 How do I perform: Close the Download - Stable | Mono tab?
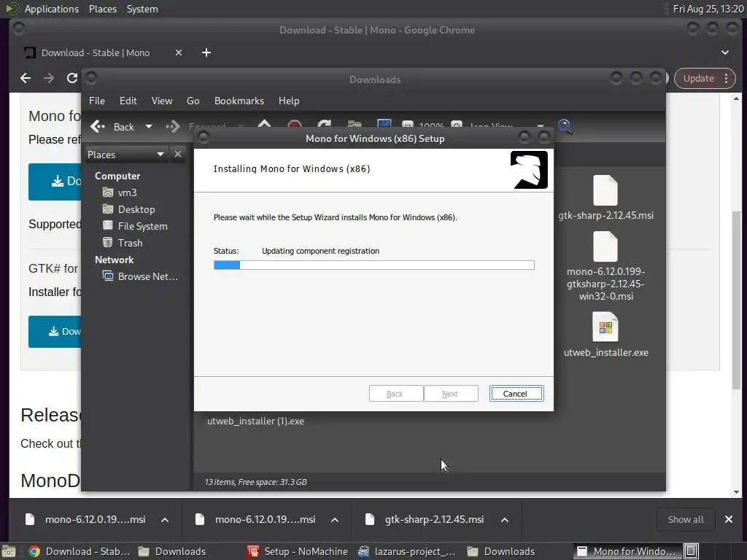coord(179,52)
